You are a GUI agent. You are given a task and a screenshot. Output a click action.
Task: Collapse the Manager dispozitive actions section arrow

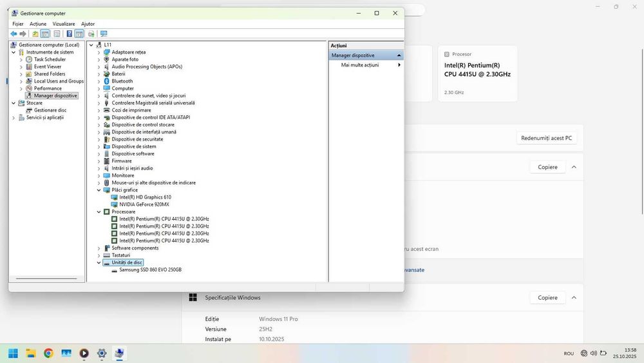tap(399, 55)
